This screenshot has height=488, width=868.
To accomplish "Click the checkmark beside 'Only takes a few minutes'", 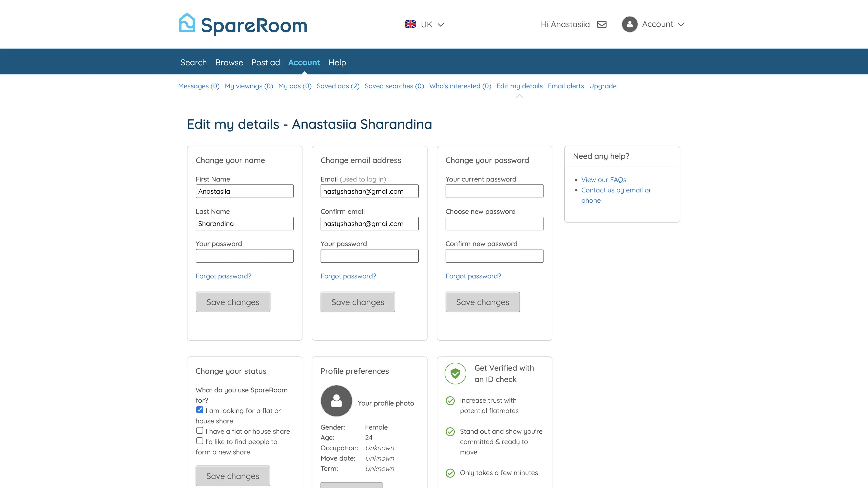I will 450,473.
